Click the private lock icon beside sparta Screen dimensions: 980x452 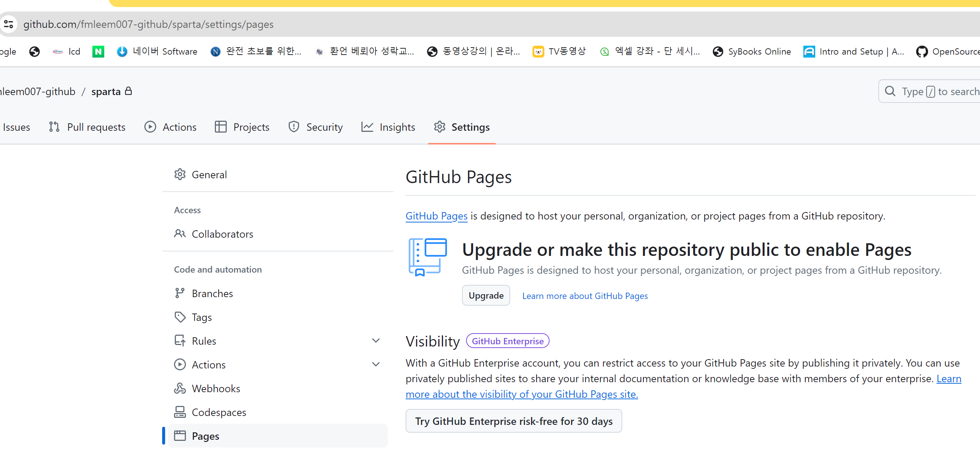click(129, 91)
